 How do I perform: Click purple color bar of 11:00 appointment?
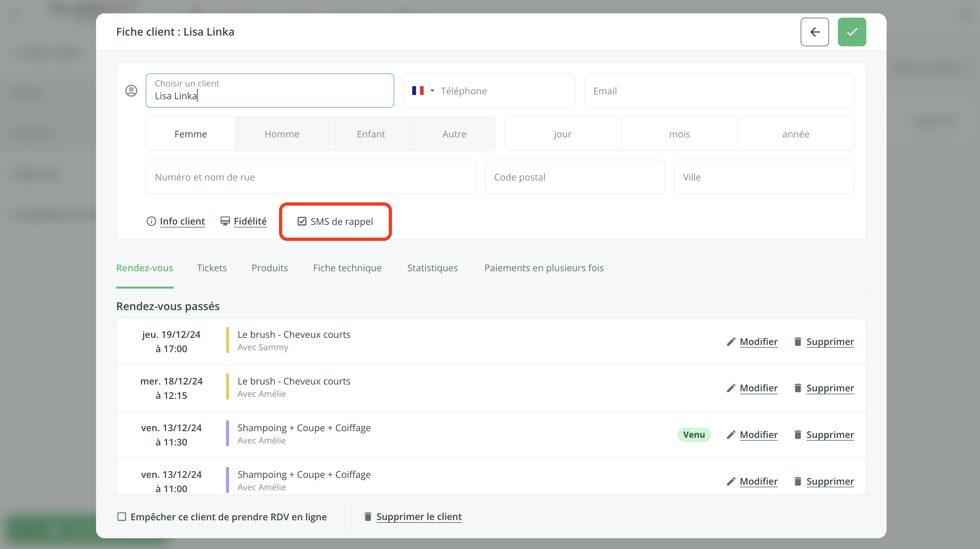tap(227, 480)
